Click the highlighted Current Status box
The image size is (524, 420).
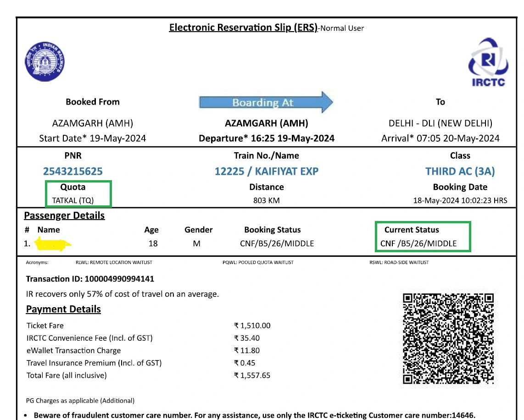point(422,237)
